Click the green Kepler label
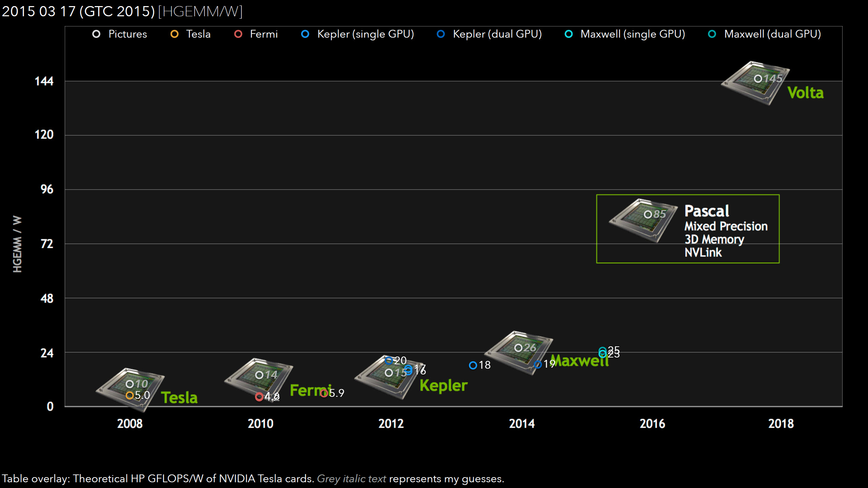868x488 pixels. click(x=443, y=386)
